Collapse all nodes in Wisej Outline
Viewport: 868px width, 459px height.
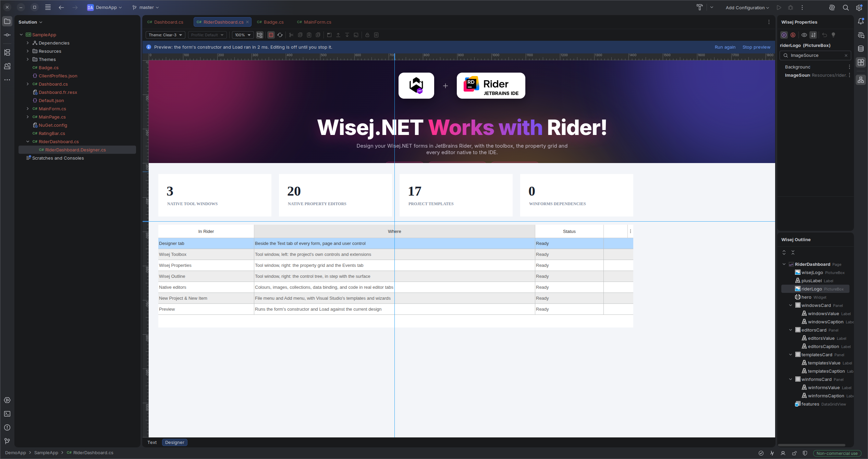click(x=793, y=252)
